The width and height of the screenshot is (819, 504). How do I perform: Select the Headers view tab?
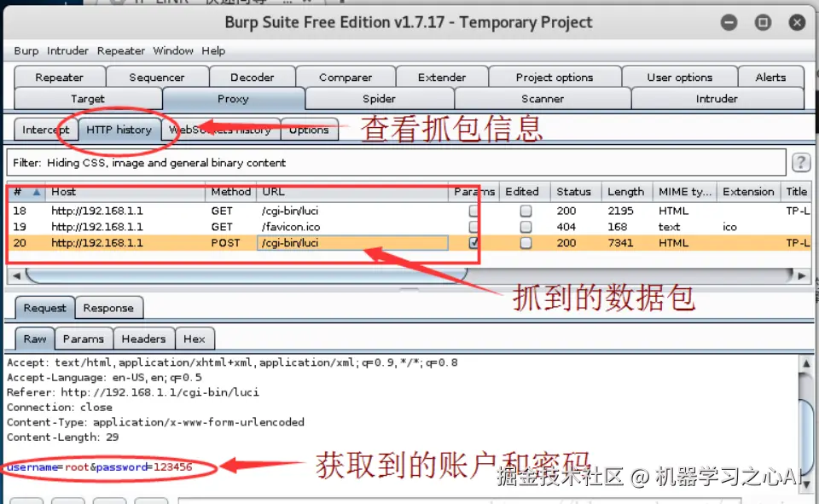[143, 339]
